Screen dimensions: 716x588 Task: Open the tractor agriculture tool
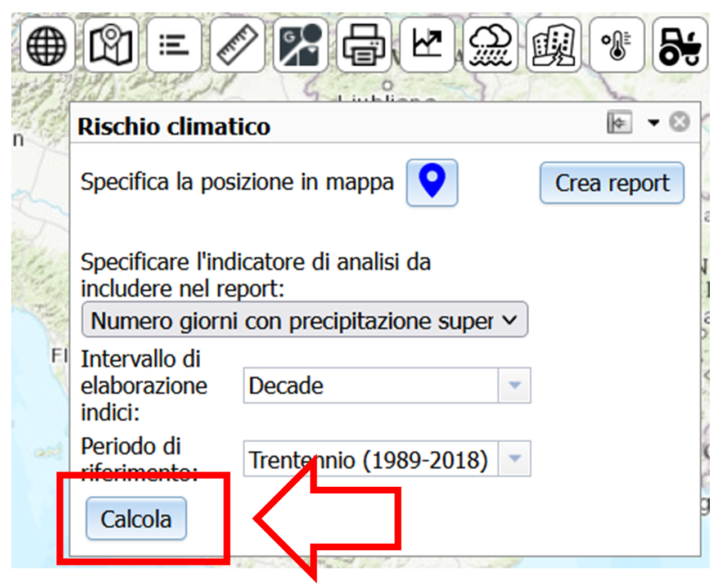pos(680,44)
